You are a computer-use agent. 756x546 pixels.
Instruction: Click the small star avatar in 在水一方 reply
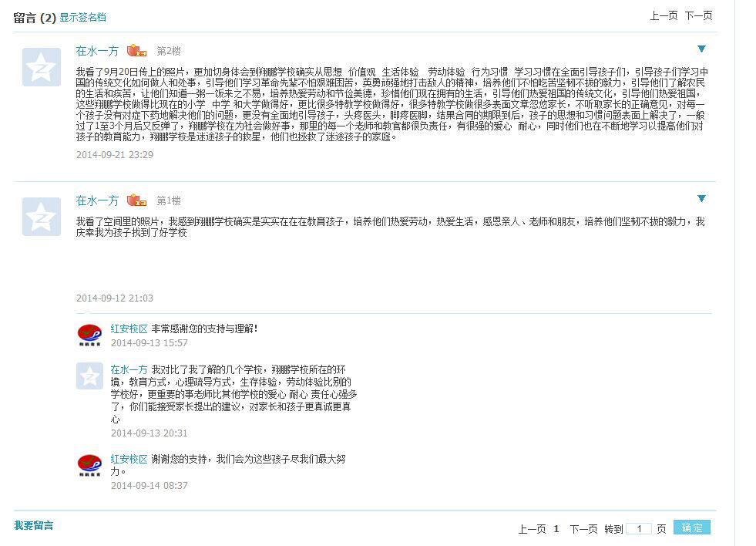pyautogui.click(x=89, y=376)
